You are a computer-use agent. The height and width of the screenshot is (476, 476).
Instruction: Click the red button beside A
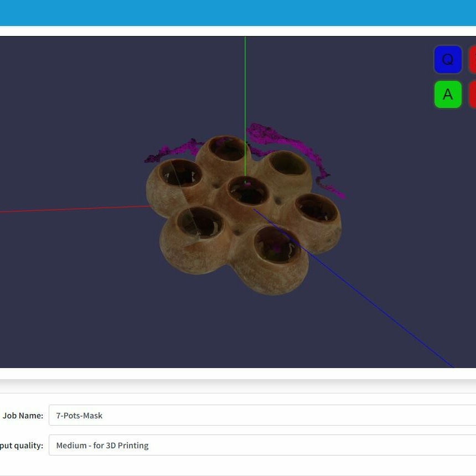(x=473, y=94)
